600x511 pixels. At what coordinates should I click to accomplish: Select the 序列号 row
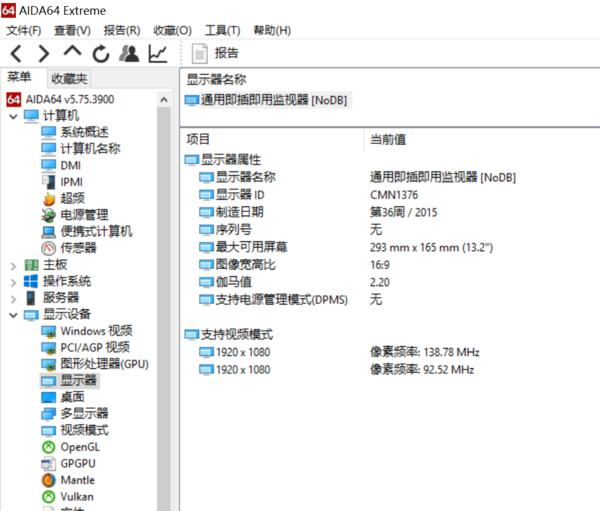click(x=226, y=230)
